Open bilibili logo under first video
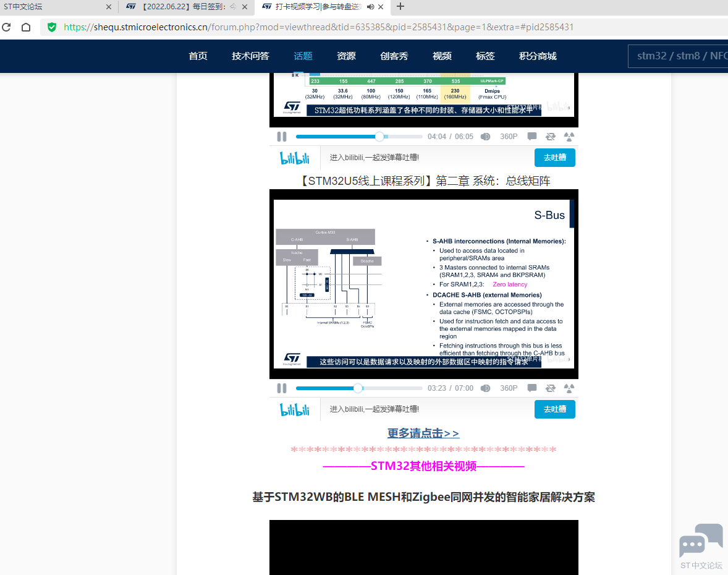 (x=294, y=158)
